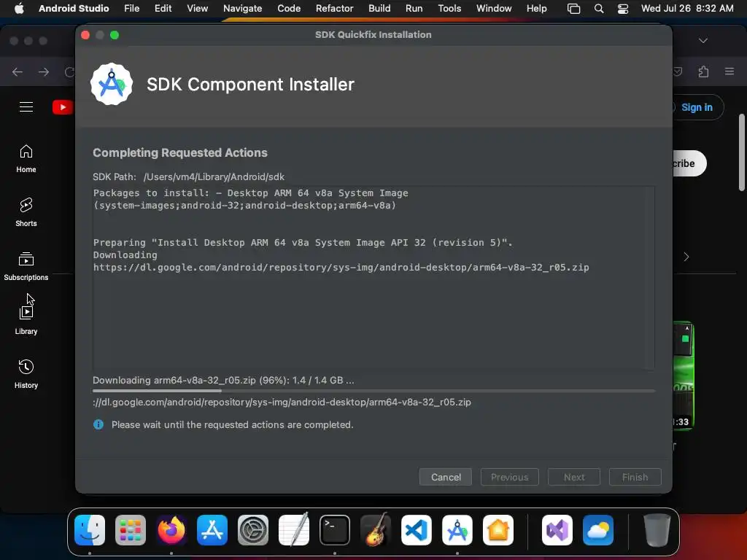Open YouTube hamburger menu in browser
747x560 pixels.
[x=26, y=107]
